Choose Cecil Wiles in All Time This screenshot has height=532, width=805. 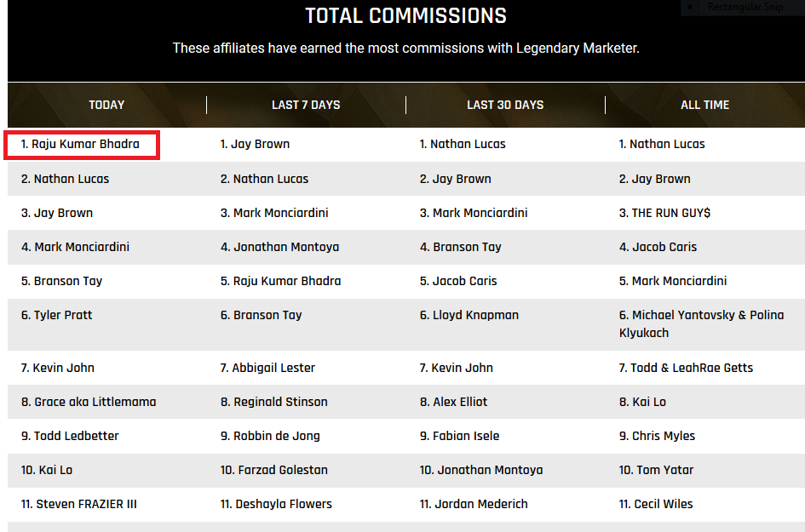[x=656, y=504]
